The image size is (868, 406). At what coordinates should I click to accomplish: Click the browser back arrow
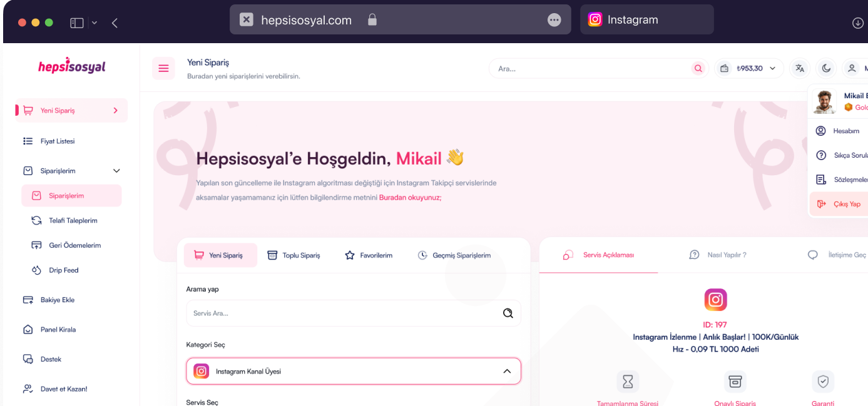(115, 23)
